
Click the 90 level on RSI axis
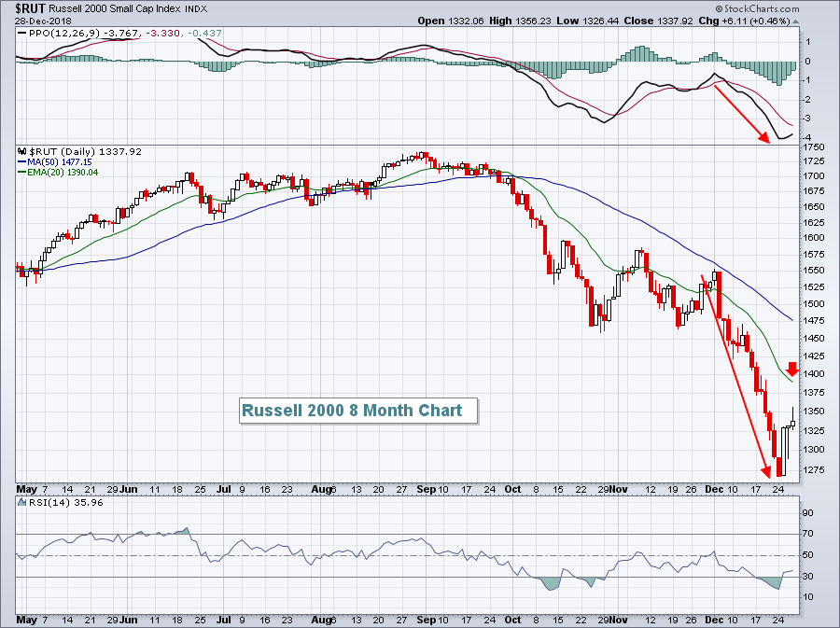coord(808,513)
